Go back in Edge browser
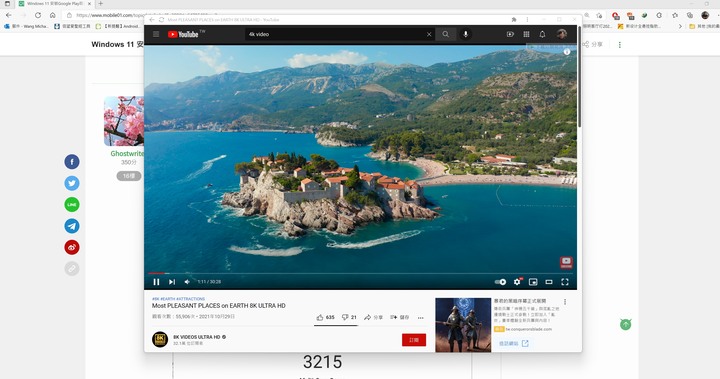Screen dimensions: 720x379 pyautogui.click(x=9, y=15)
